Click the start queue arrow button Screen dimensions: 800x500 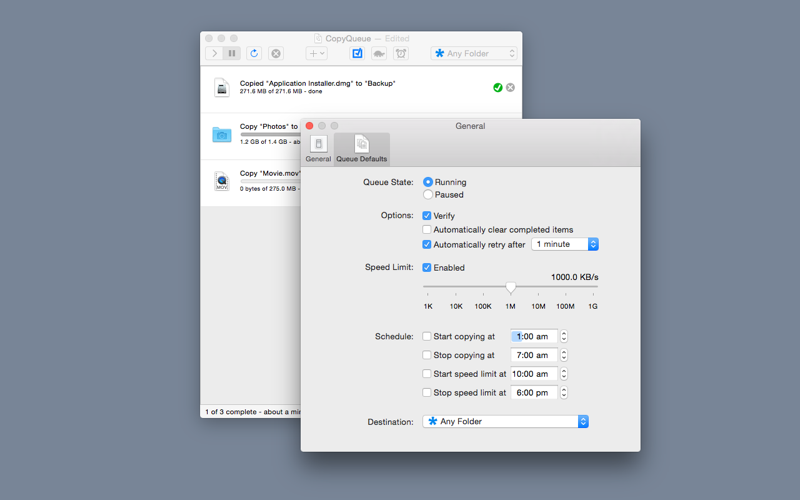[214, 53]
